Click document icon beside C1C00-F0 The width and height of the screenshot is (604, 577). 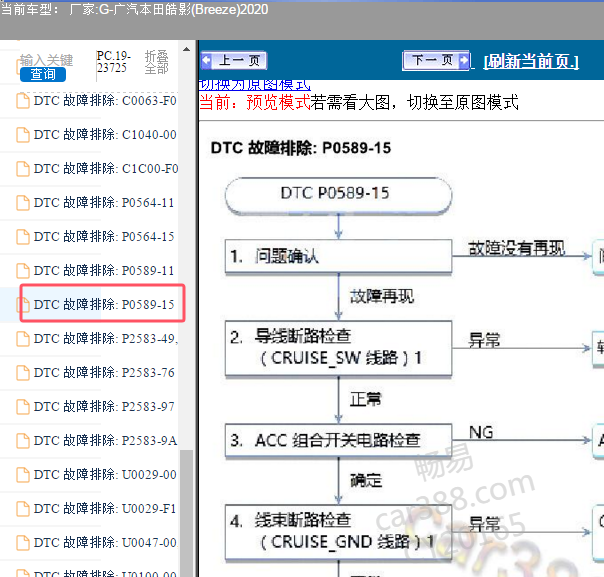(x=23, y=169)
